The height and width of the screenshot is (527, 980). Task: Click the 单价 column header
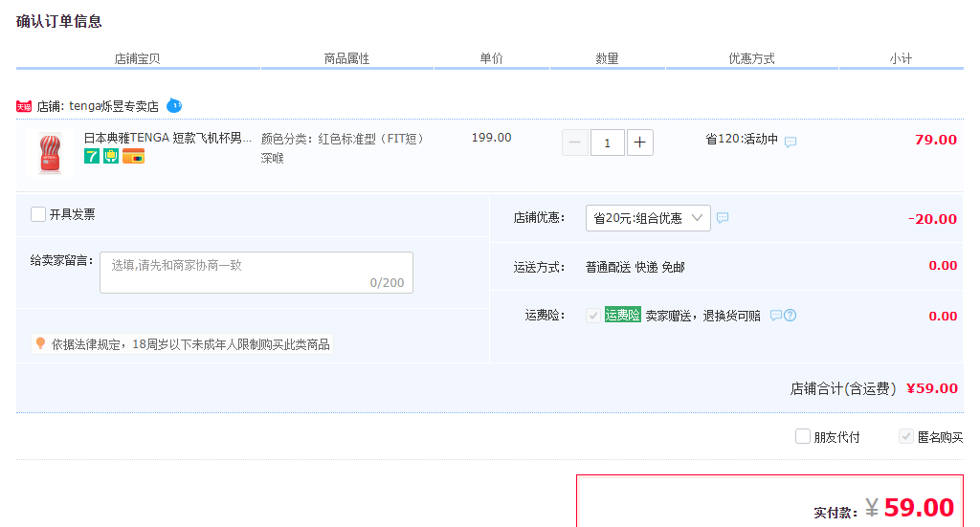491,58
